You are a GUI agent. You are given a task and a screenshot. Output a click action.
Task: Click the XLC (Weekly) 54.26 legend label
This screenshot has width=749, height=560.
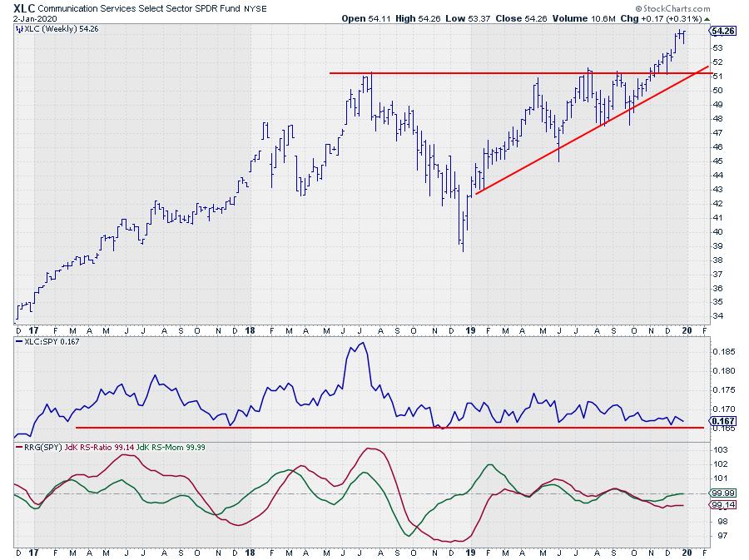pyautogui.click(x=61, y=29)
